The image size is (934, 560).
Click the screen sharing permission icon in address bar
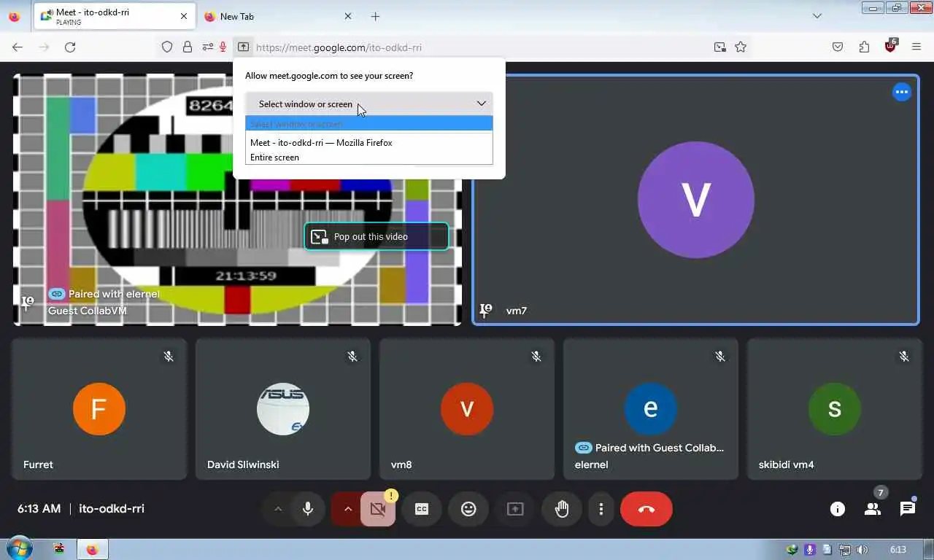(243, 47)
